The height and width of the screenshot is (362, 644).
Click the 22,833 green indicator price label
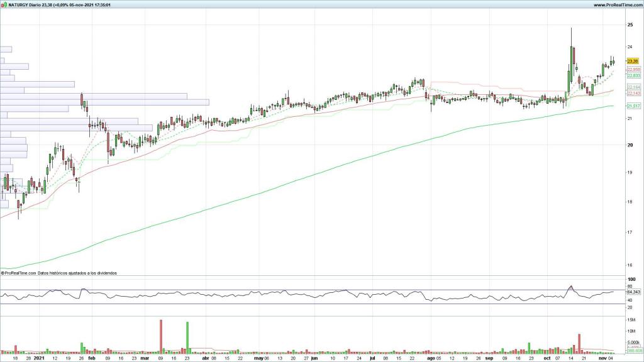tap(633, 75)
